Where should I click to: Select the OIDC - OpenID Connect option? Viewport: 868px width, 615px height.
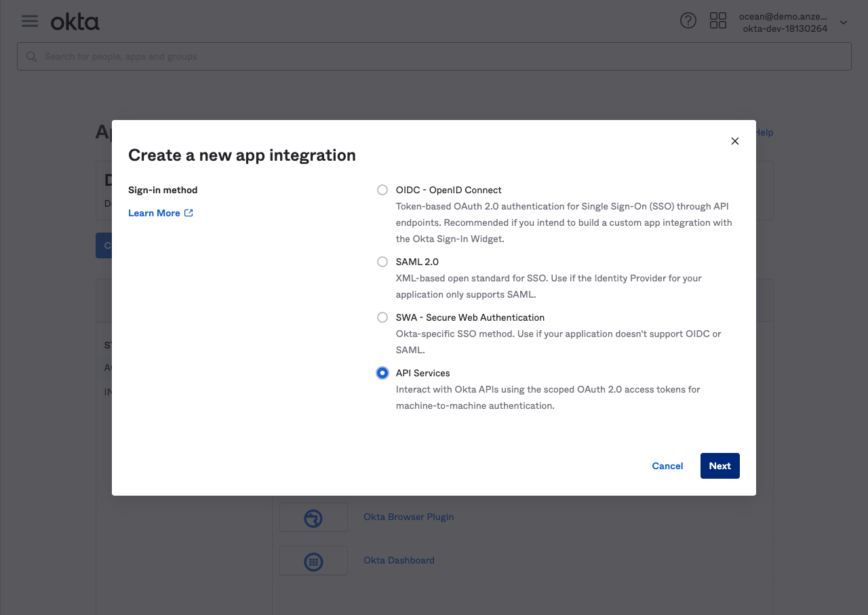(x=382, y=190)
